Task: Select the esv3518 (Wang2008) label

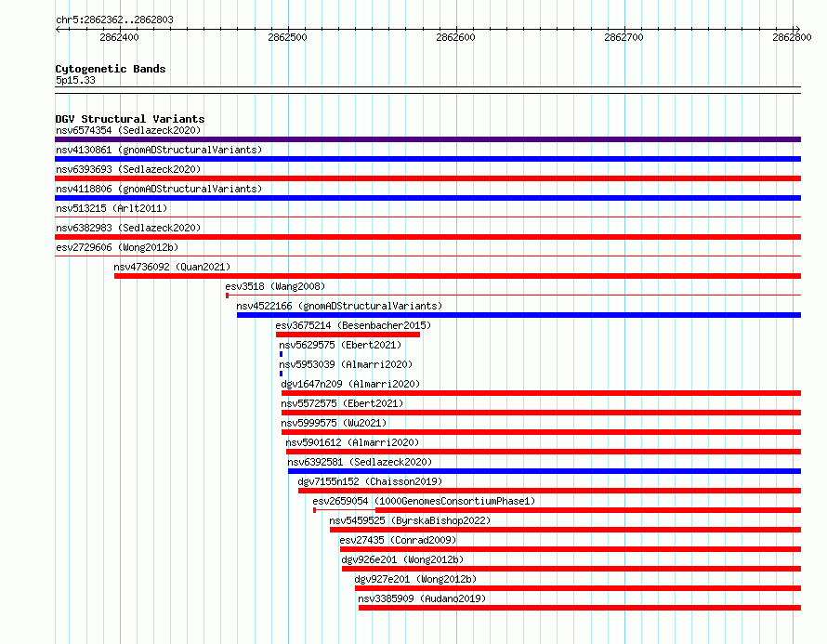Action: pyautogui.click(x=275, y=286)
